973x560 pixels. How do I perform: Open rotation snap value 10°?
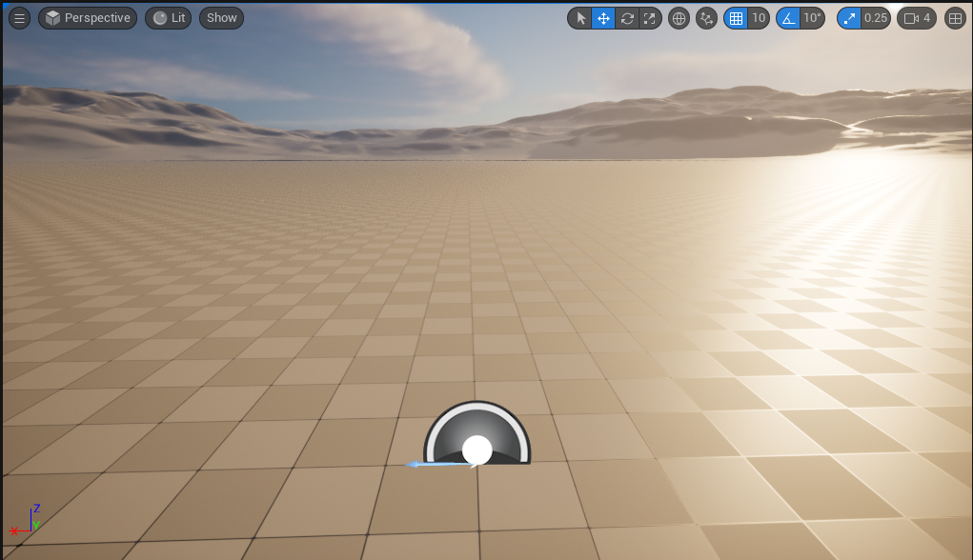tap(812, 19)
